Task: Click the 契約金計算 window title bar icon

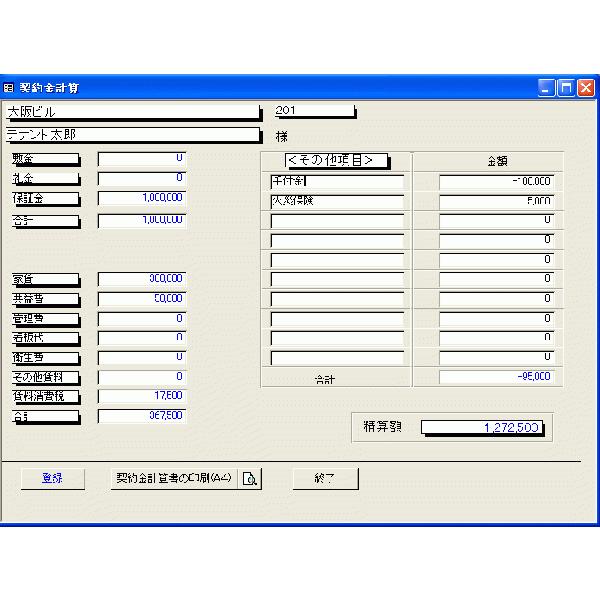Action: click(9, 88)
